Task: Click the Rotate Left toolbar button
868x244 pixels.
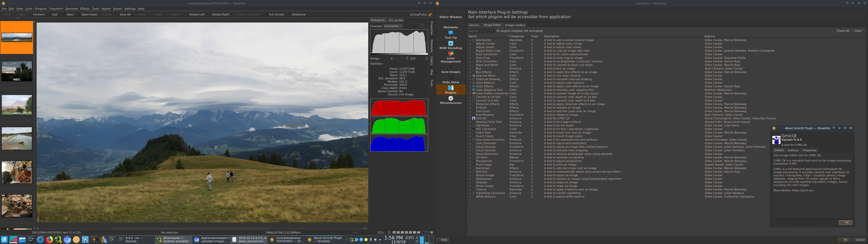Action: point(197,15)
